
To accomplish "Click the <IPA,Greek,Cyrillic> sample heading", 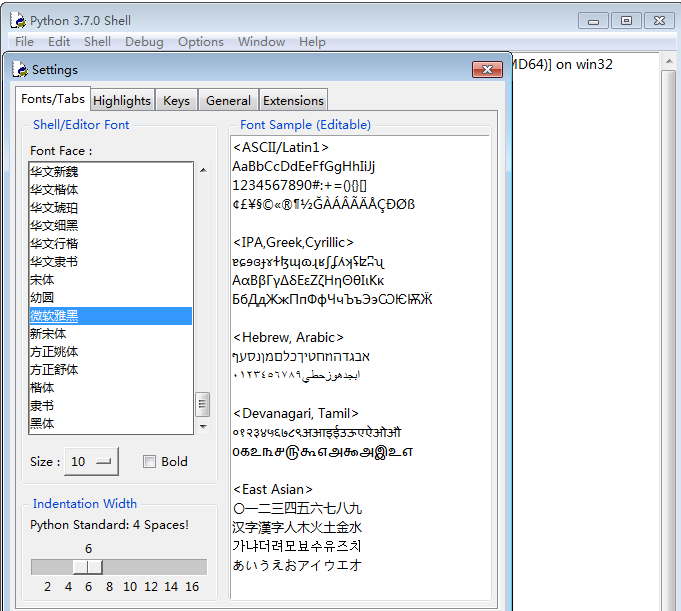I will pyautogui.click(x=293, y=242).
